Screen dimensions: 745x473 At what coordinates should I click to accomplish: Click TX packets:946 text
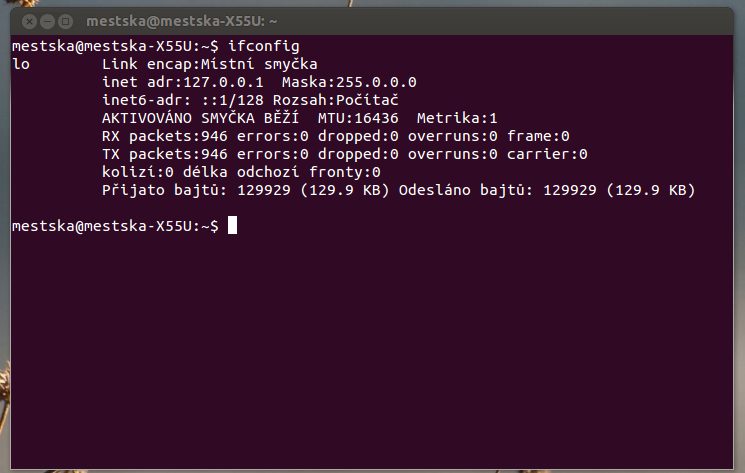click(x=165, y=154)
